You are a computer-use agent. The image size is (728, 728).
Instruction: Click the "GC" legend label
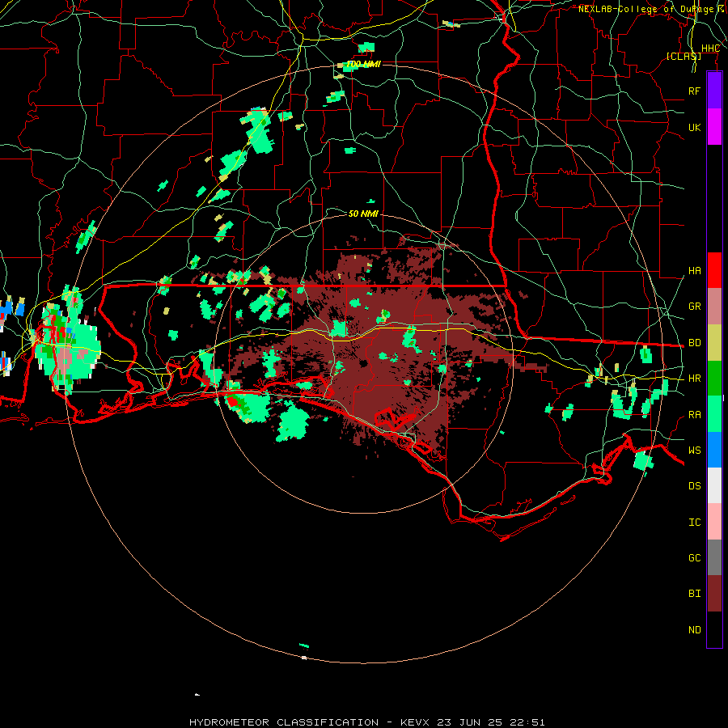[695, 558]
